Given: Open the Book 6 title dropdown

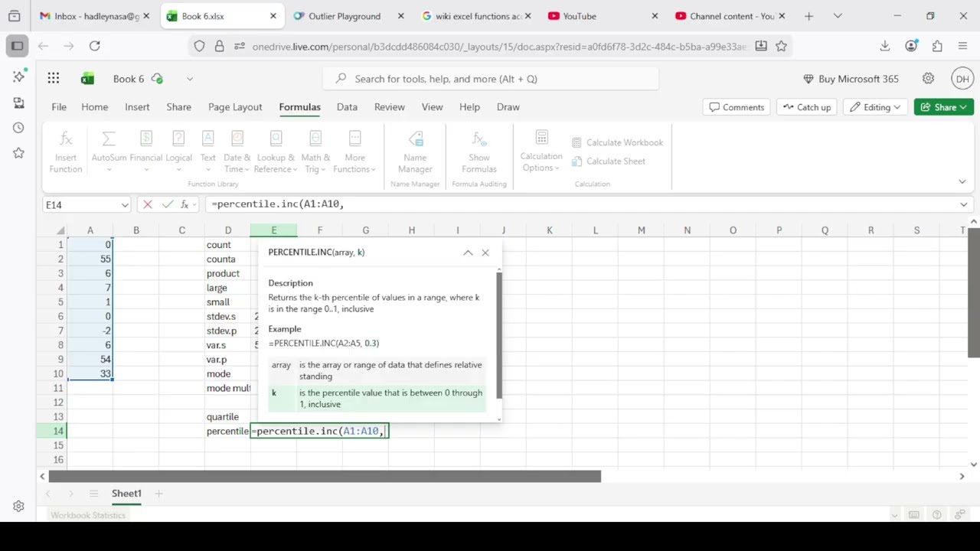Looking at the screenshot, I should (x=190, y=79).
